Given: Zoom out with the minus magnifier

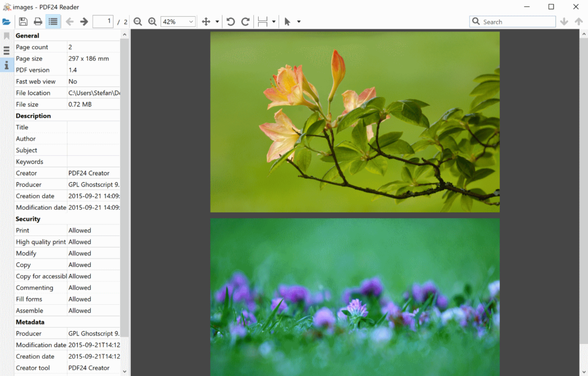Looking at the screenshot, I should (138, 22).
